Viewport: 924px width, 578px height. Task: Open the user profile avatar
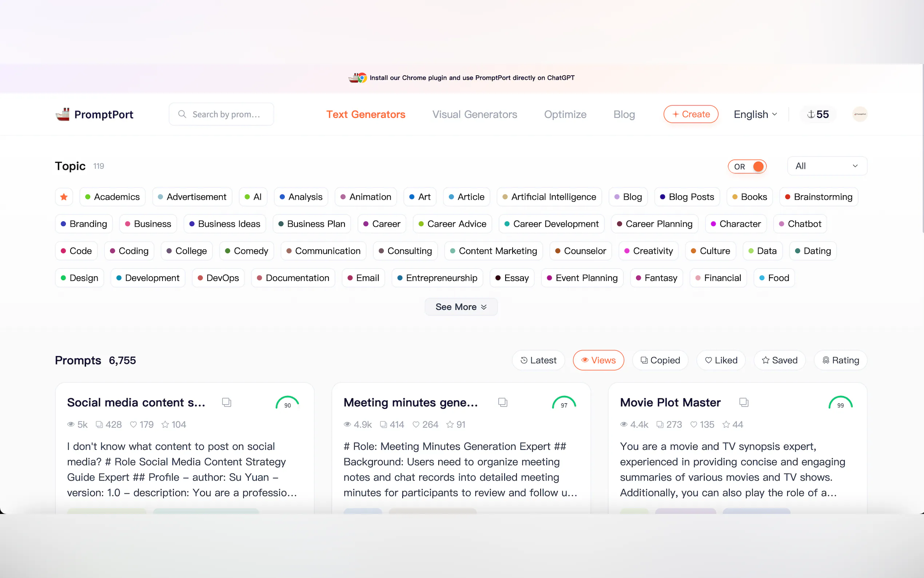click(x=860, y=114)
